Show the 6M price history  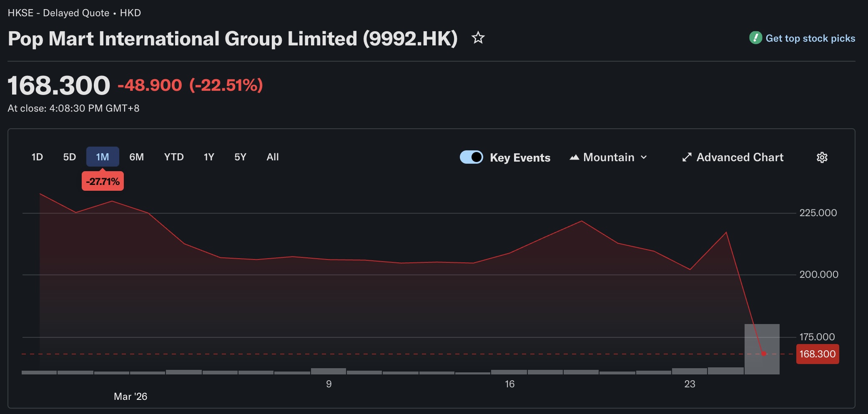[136, 157]
